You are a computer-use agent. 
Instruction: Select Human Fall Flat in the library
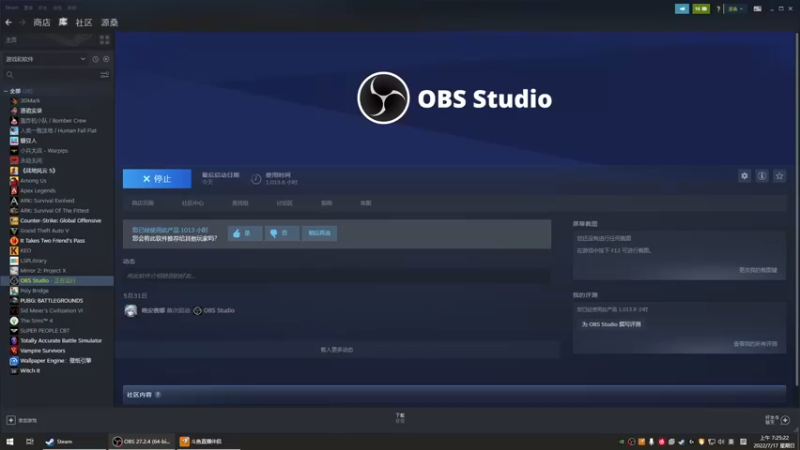click(58, 131)
